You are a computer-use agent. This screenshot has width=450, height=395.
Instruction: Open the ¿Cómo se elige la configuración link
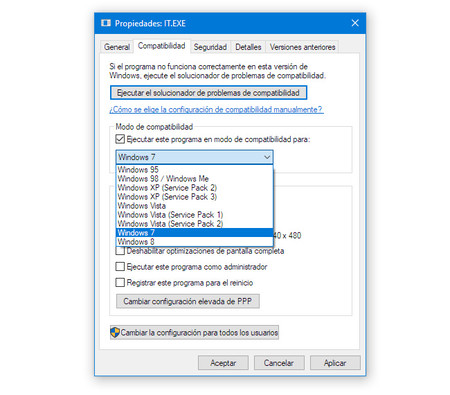click(x=216, y=109)
